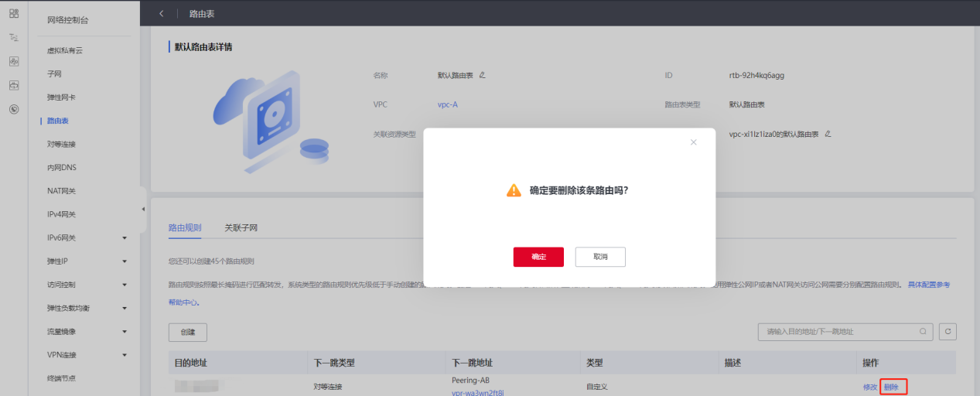Expand the 流量镜像 sidebar menu
The image size is (980, 396).
125,332
